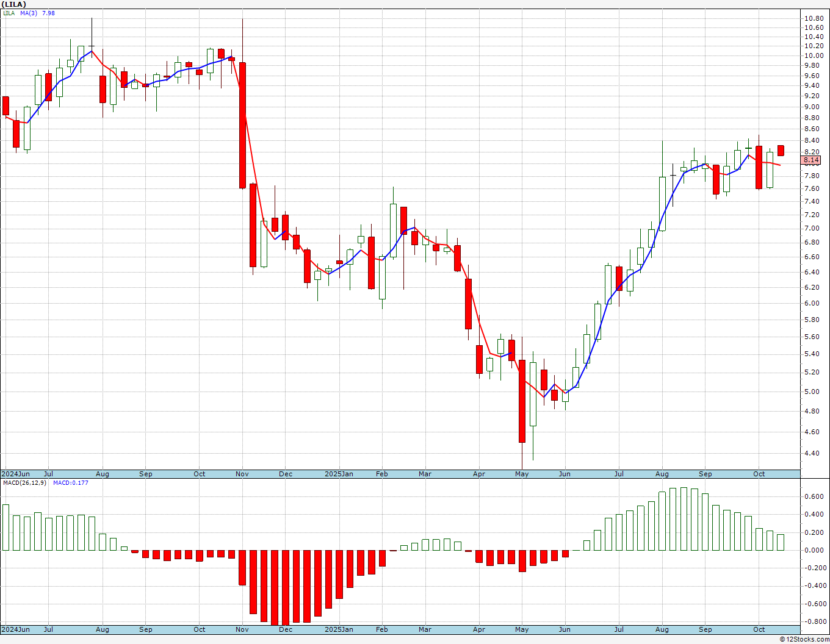This screenshot has height=644, width=830.
Task: Select the 0.600 MACD axis label
Action: click(x=814, y=496)
